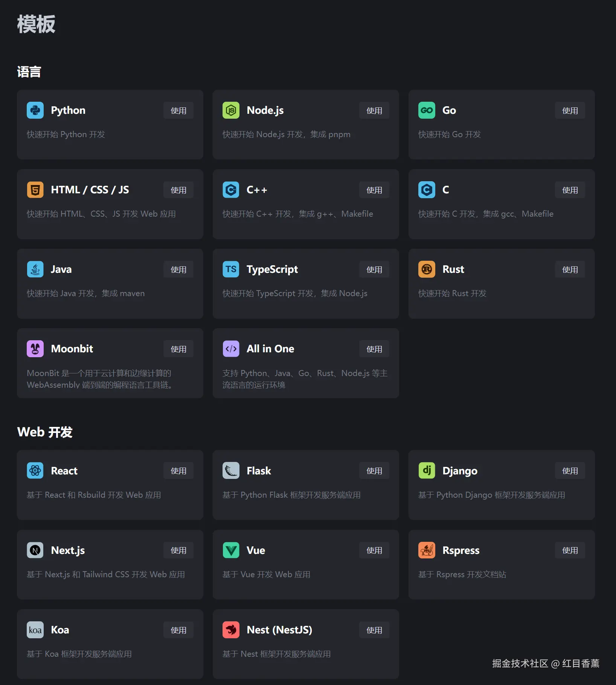Click the Moonbit rabbit icon
The height and width of the screenshot is (685, 616).
(x=35, y=349)
